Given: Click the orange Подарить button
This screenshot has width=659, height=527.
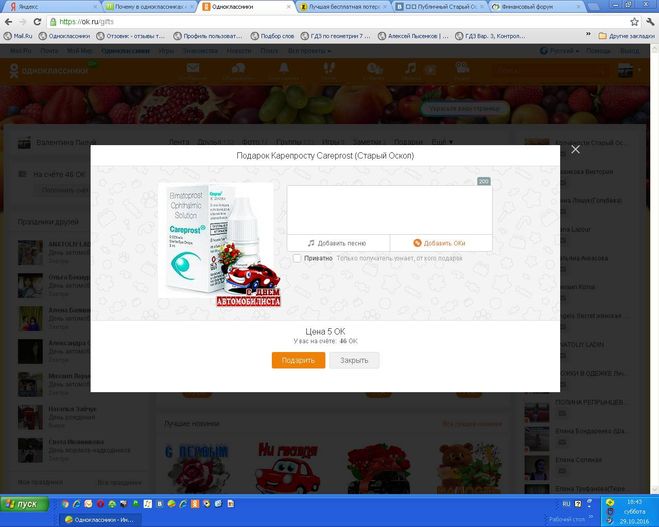Looking at the screenshot, I should [x=298, y=360].
